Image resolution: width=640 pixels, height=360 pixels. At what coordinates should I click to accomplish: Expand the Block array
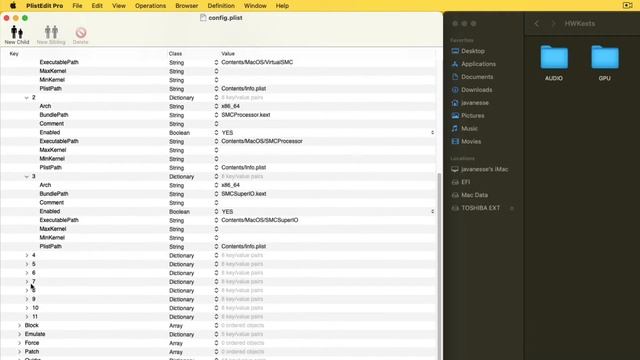[19, 326]
